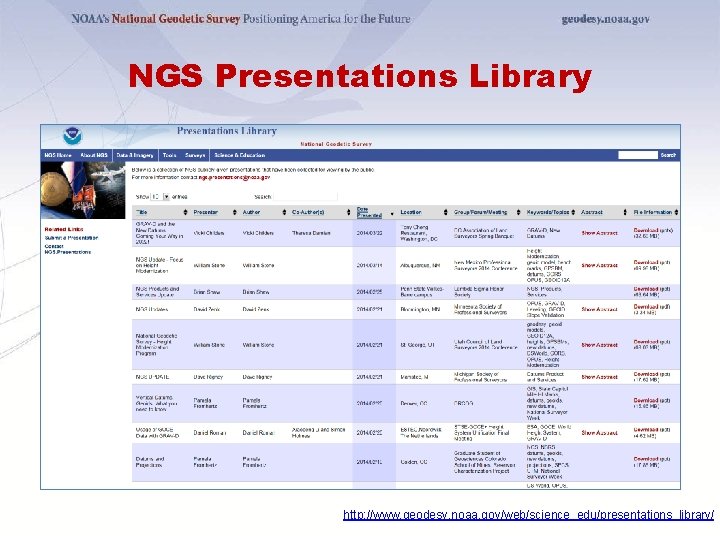Download the Brian Shaw presentation file

[x=646, y=289]
